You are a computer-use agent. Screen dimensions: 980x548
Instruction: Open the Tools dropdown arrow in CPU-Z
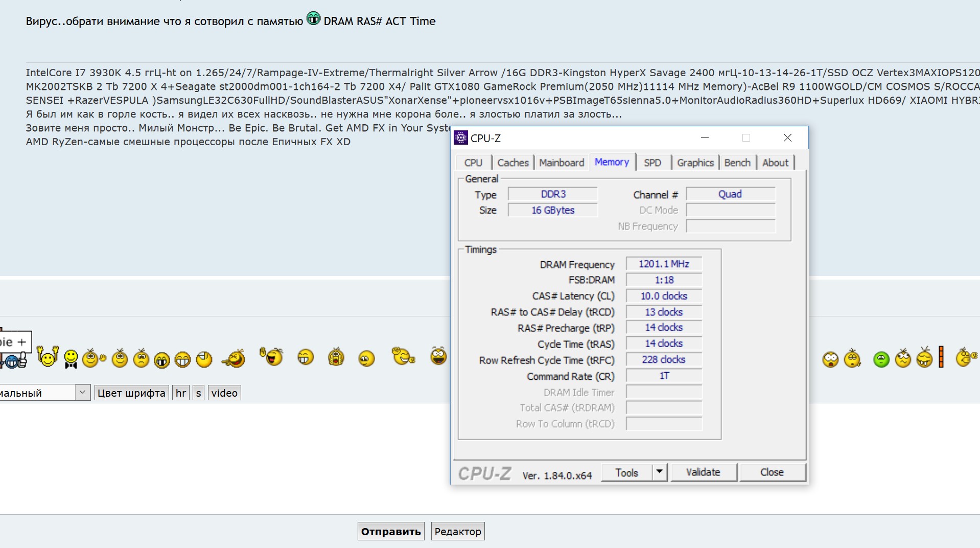click(660, 472)
